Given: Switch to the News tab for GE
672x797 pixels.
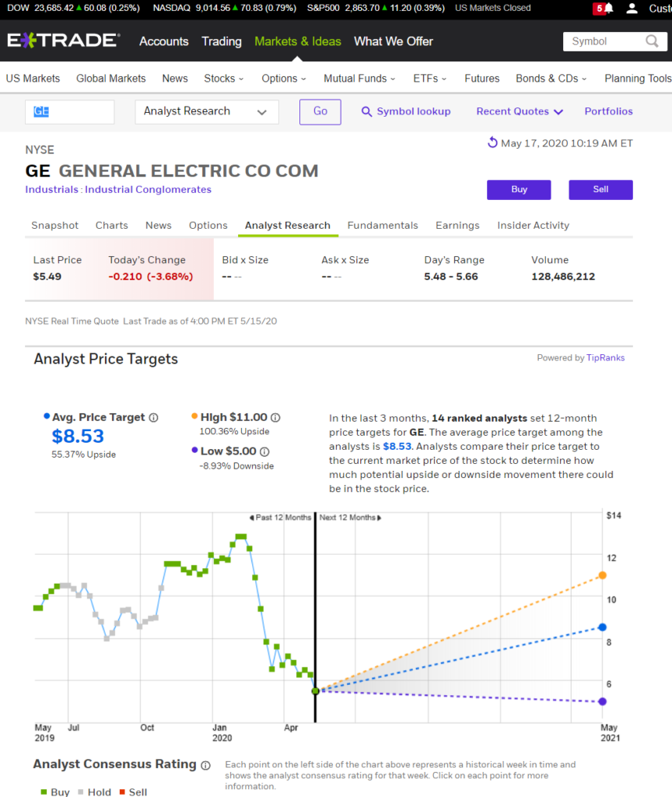Looking at the screenshot, I should click(159, 225).
